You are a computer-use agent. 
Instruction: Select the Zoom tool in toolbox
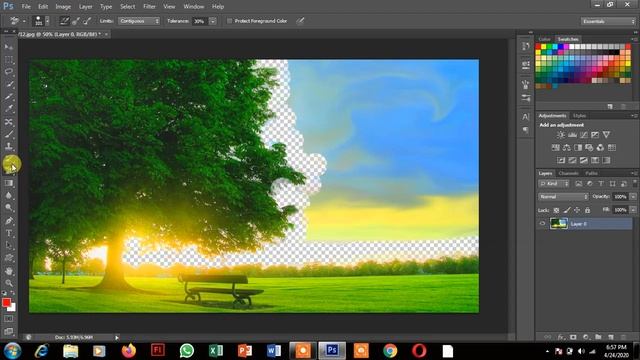pyautogui.click(x=9, y=283)
